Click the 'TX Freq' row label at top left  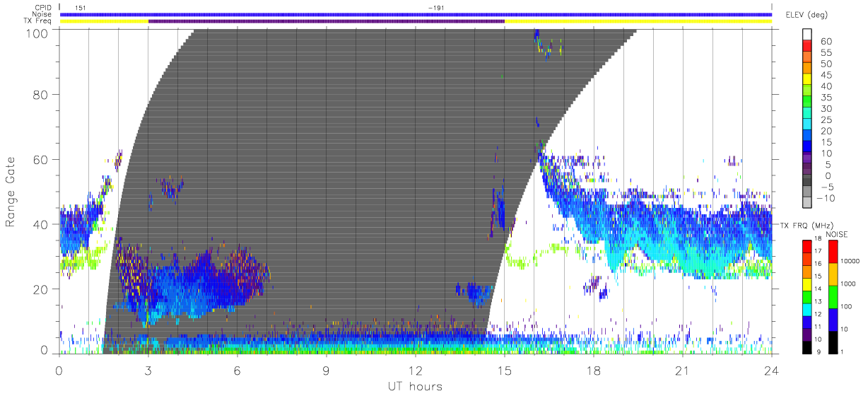39,21
